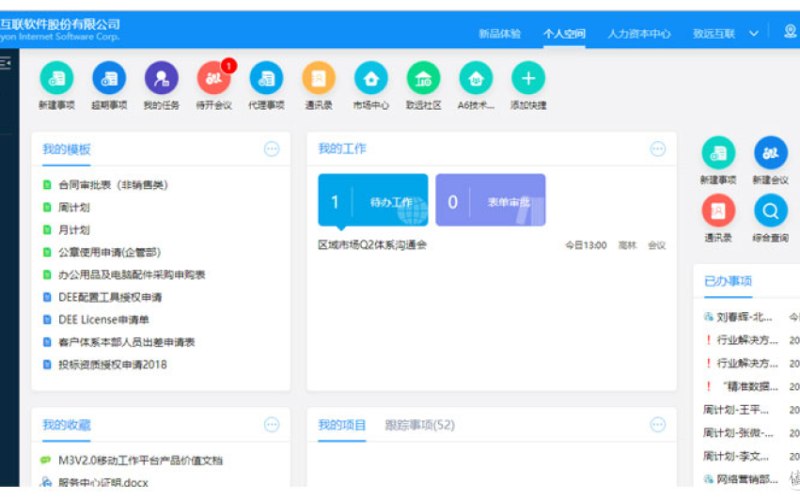The height and width of the screenshot is (500, 800).
Task: Open the 月计划 template
Action: [74, 230]
